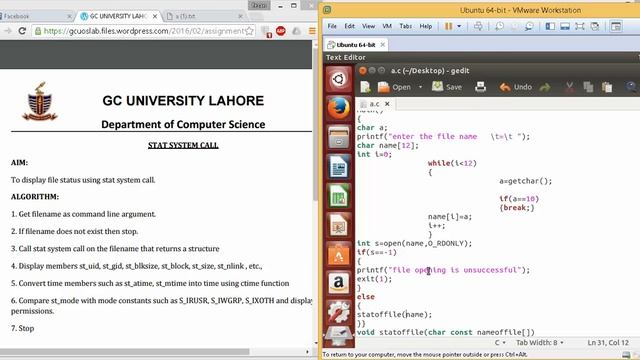Copy selected text in gedit
Image resolution: width=640 pixels, height=360 pixels.
click(x=588, y=87)
